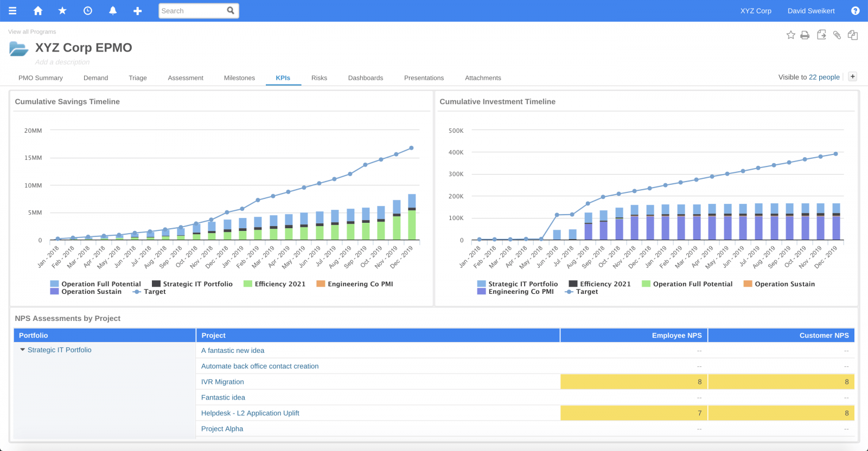Expand the visibility plus button
Image resolution: width=868 pixels, height=451 pixels.
pos(852,77)
